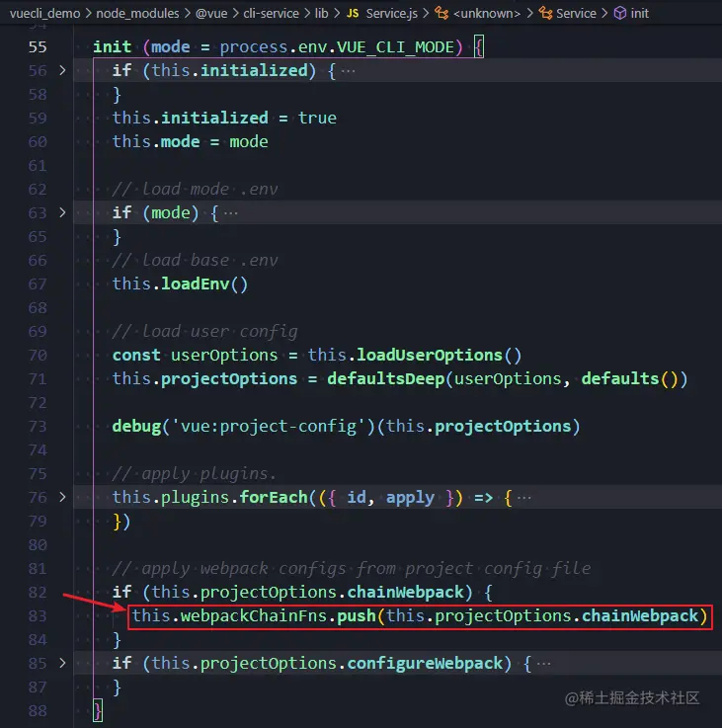Screen dimensions: 722x728
Task: Open the Service.js file breadcrumb
Action: coord(392,14)
